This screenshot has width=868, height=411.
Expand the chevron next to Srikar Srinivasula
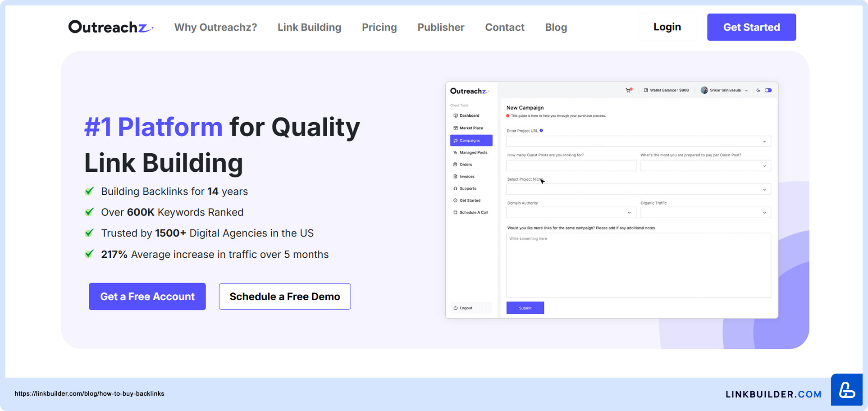click(746, 91)
